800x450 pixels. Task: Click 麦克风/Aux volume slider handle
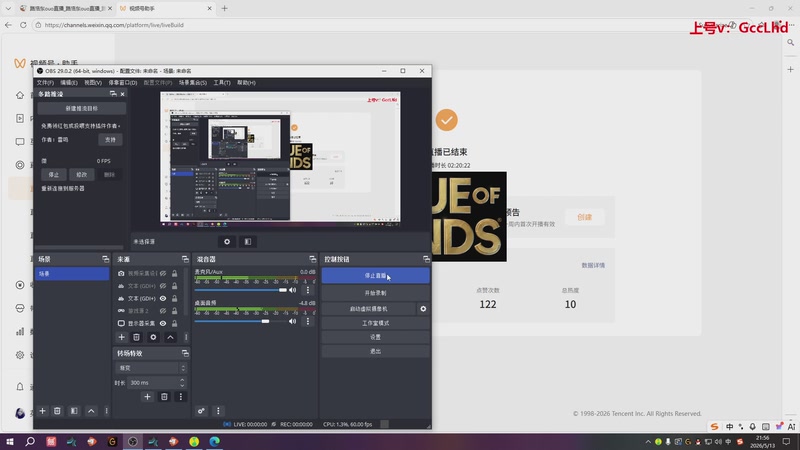coord(283,290)
